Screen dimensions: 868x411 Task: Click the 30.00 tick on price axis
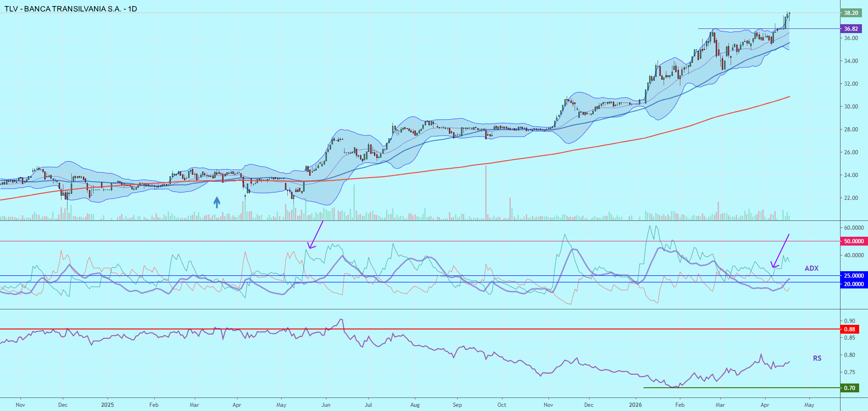[851, 107]
